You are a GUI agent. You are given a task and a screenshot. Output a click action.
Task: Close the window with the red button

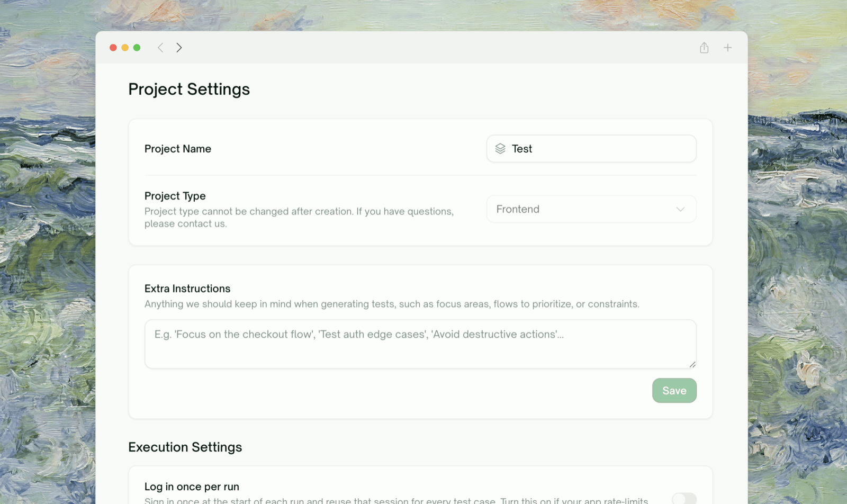click(x=113, y=48)
